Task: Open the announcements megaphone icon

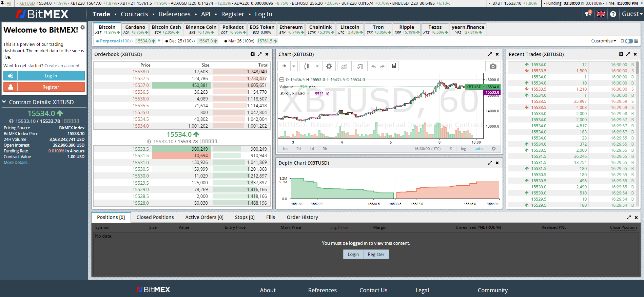Action: tap(588, 14)
